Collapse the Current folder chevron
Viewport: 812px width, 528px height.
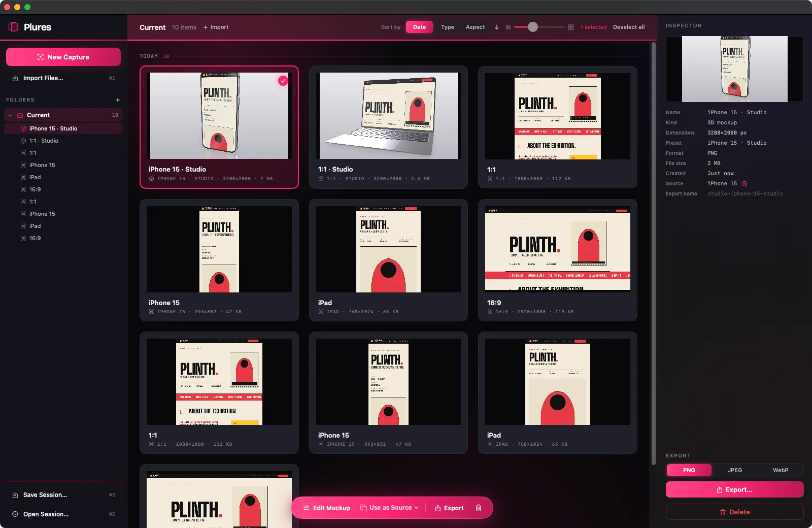tap(10, 115)
